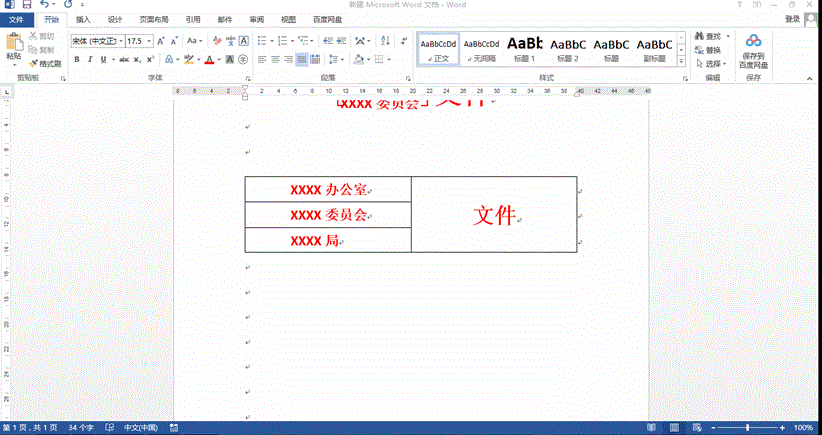This screenshot has width=822, height=435.
Task: Click the 登录 (Sign in) link
Action: 792,19
